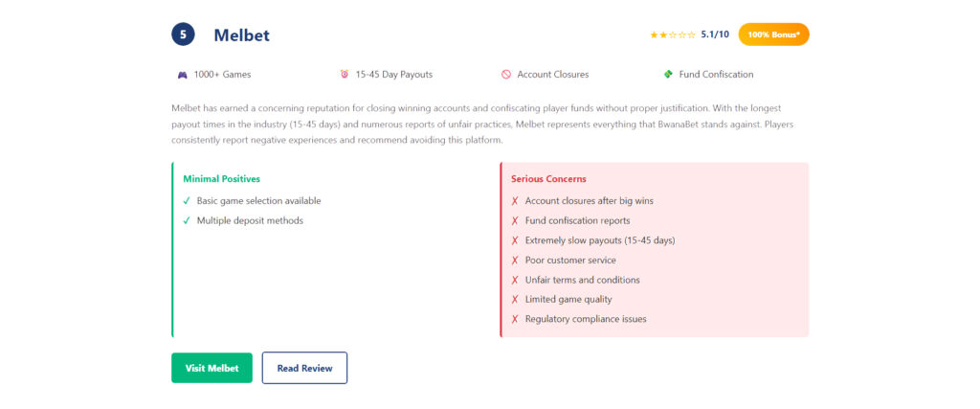Open the Read Review button

(304, 368)
